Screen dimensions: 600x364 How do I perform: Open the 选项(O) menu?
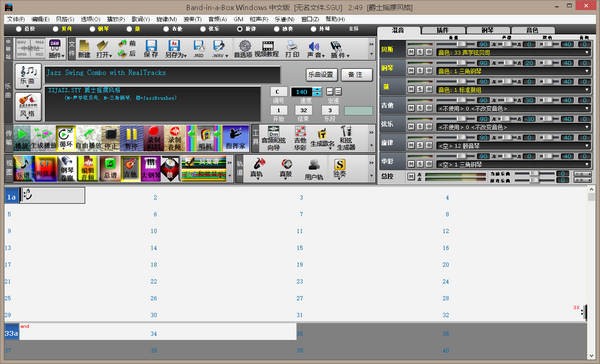coord(90,19)
